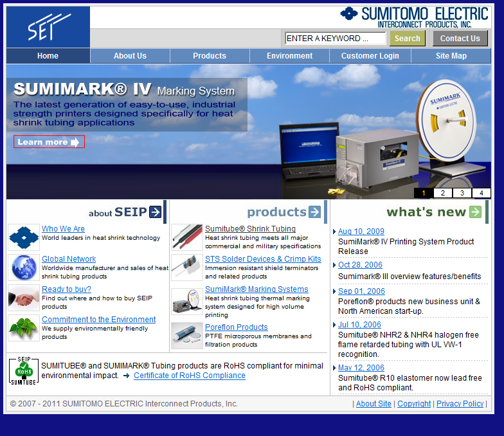The height and width of the screenshot is (436, 504).
Task: Open the Aug 10, 2009 news item
Action: pyautogui.click(x=361, y=232)
